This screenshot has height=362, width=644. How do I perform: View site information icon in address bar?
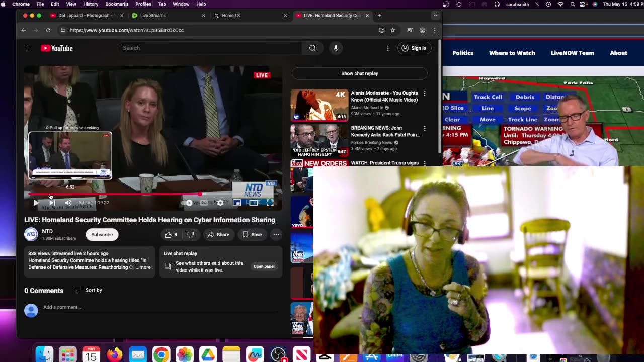click(x=63, y=30)
